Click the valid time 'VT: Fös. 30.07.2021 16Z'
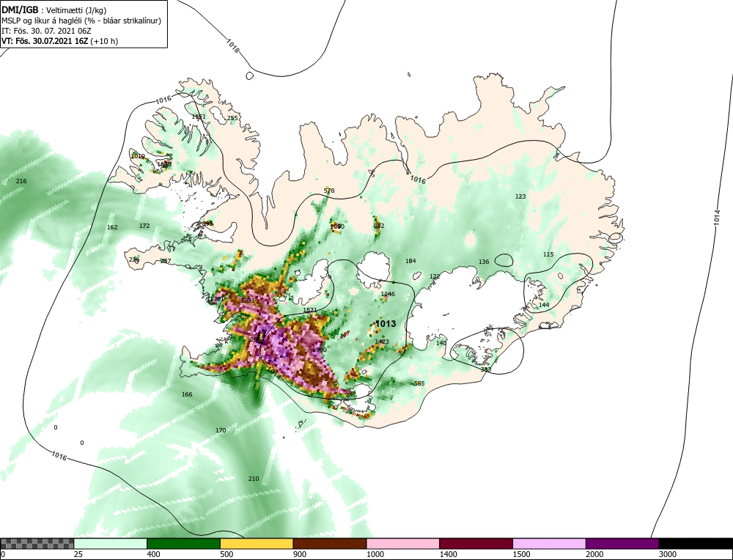Image resolution: width=733 pixels, height=560 pixels. coord(45,41)
